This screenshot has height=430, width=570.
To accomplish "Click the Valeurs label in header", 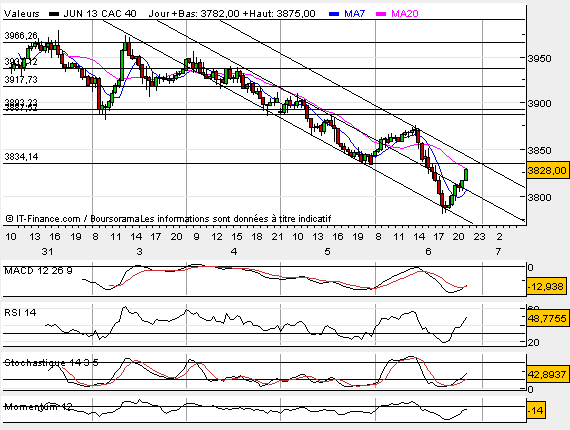I will click(22, 14).
